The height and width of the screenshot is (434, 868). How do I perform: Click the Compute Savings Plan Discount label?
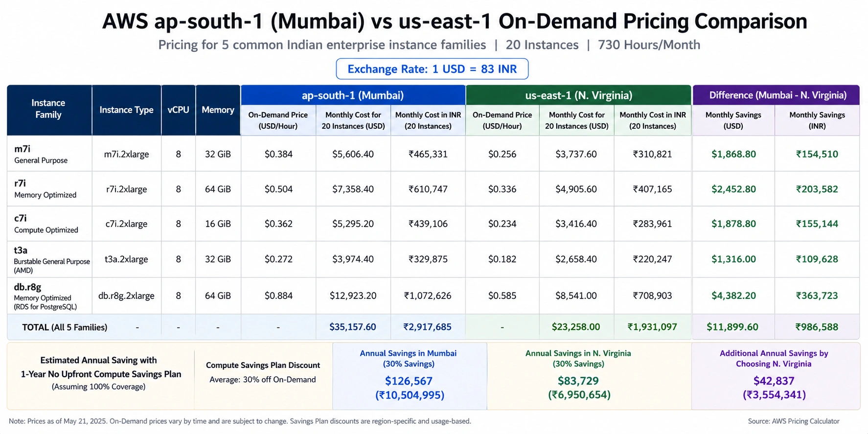(263, 365)
